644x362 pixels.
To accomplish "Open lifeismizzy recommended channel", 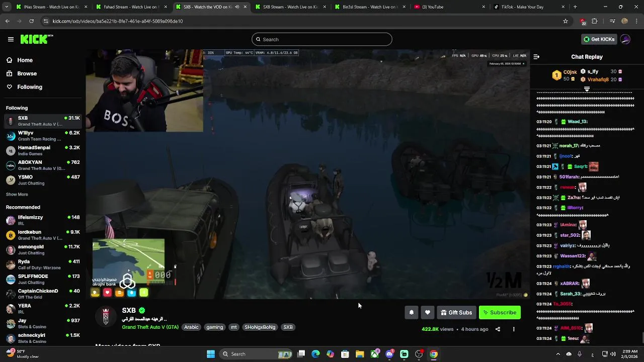I will click(x=43, y=220).
